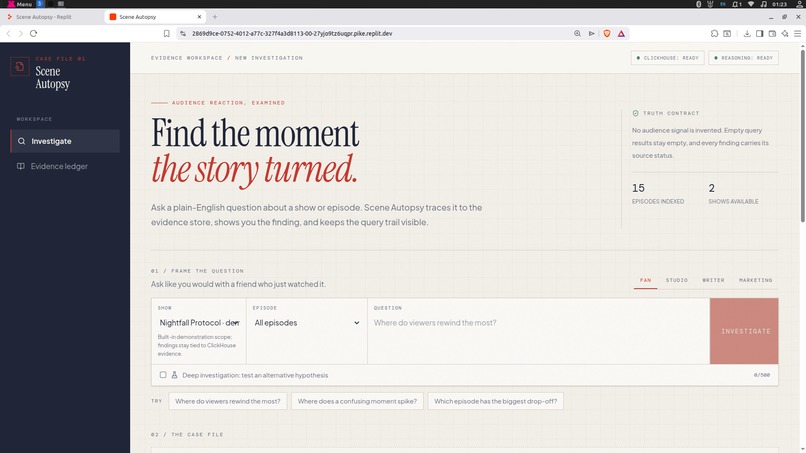Click the site settings icon in the address bar
The image size is (806, 453).
(x=182, y=33)
